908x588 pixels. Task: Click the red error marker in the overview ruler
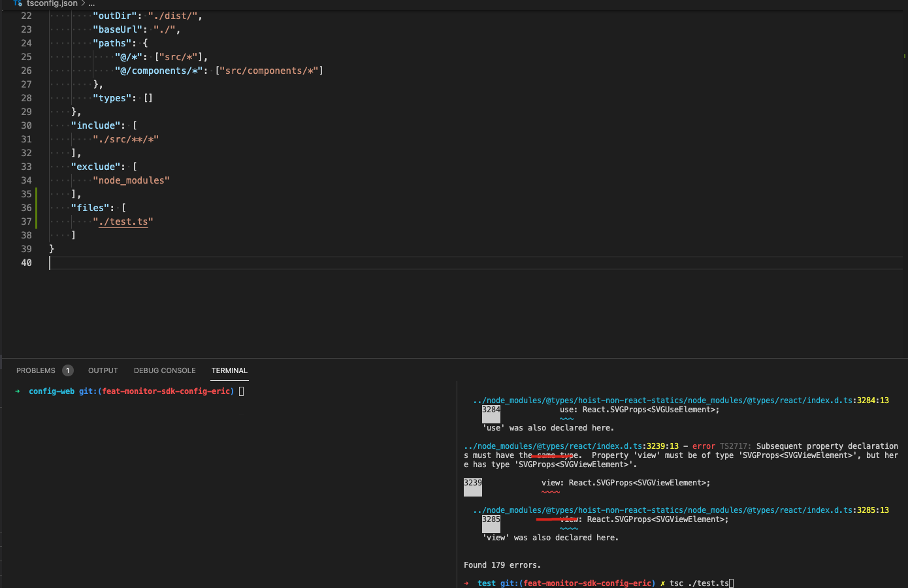904,56
